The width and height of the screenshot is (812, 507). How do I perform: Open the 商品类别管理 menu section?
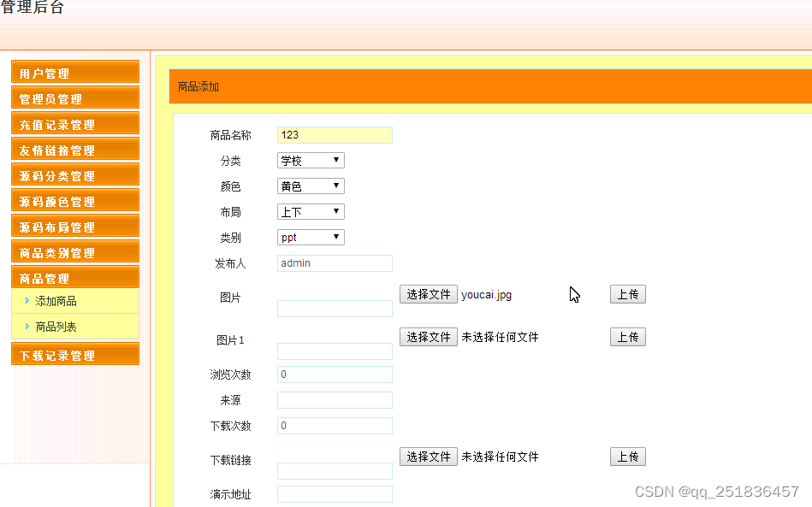(75, 251)
